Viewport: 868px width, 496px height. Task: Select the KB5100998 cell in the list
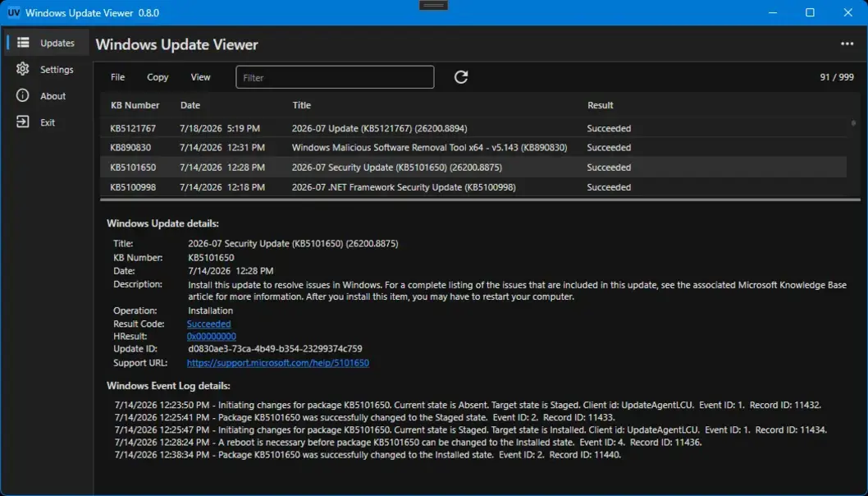(x=133, y=187)
